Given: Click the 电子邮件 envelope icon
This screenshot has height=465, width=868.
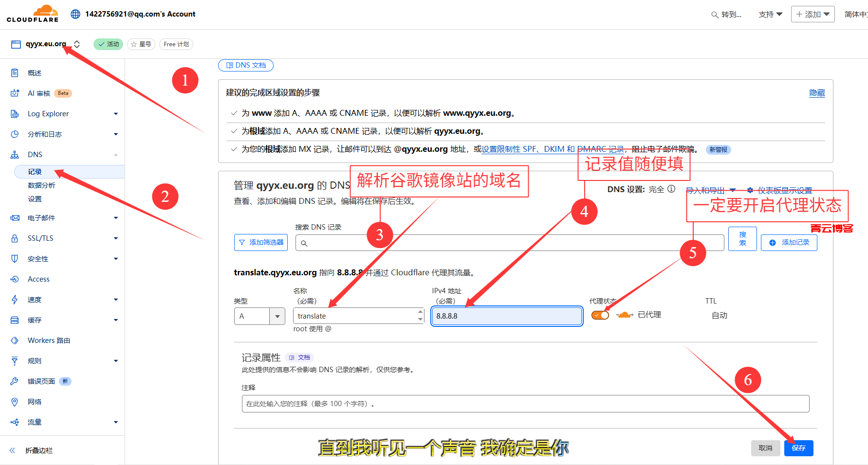Looking at the screenshot, I should coord(15,218).
